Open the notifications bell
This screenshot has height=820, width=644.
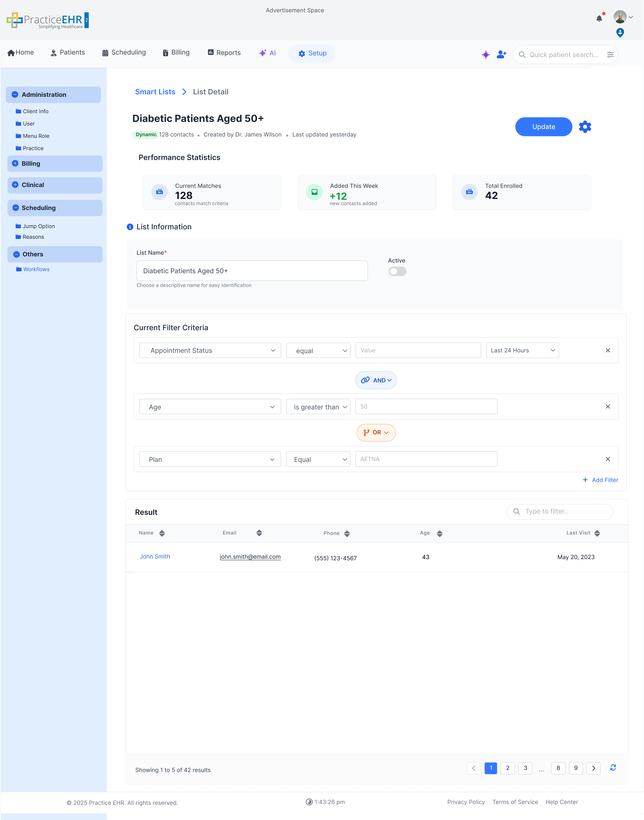pyautogui.click(x=599, y=18)
